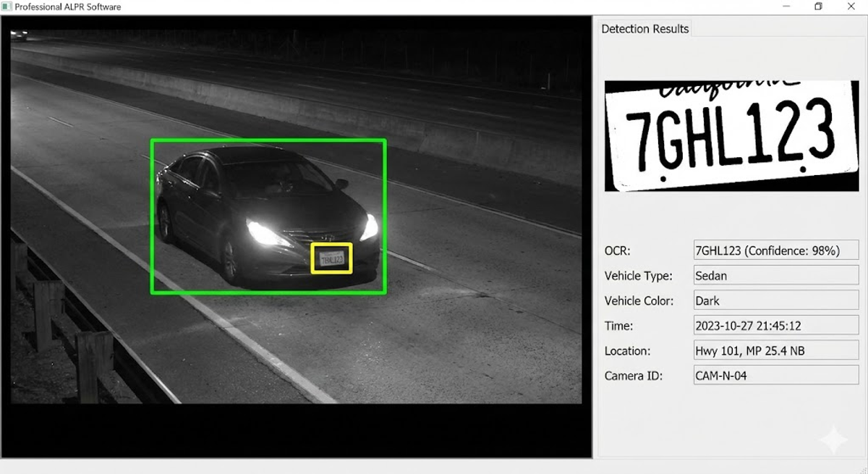Close the Professional ALPR Software window
Screen dimensions: 868x474
click(851, 7)
